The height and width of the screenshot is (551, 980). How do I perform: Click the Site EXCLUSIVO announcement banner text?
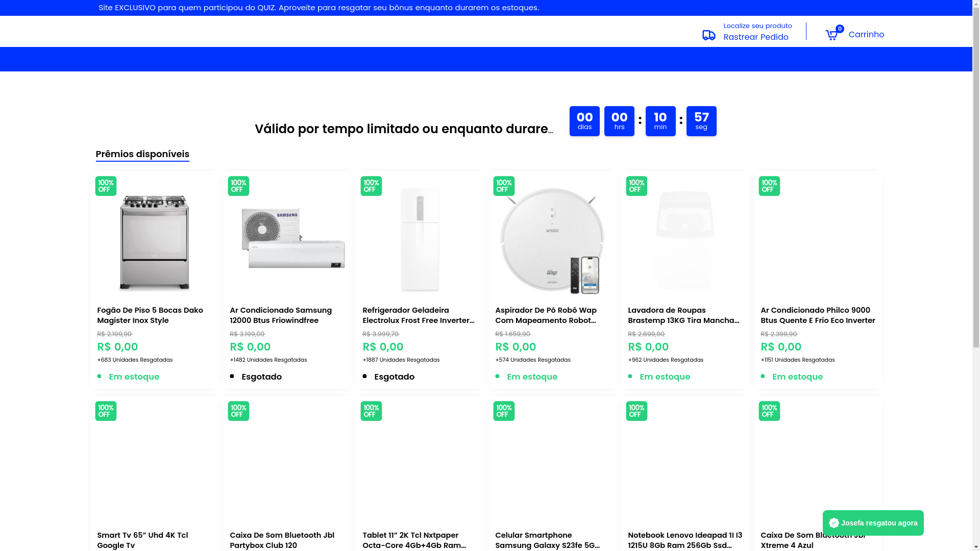point(318,8)
